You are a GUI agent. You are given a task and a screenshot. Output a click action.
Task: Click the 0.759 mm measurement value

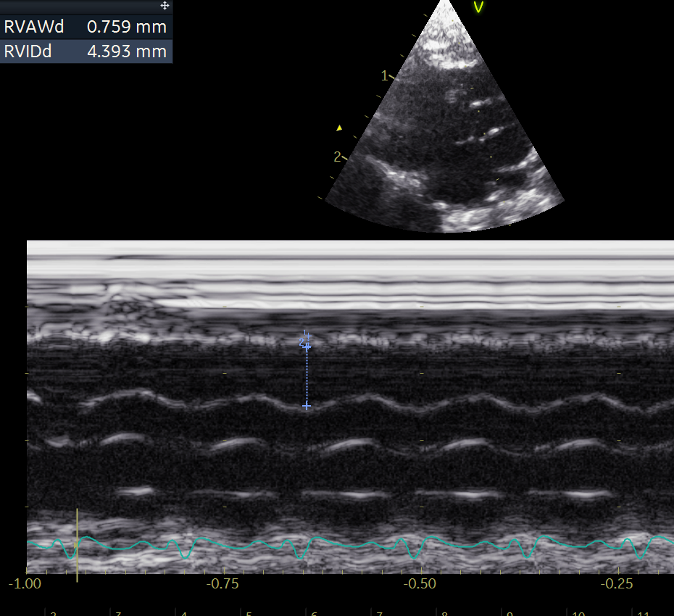point(127,27)
